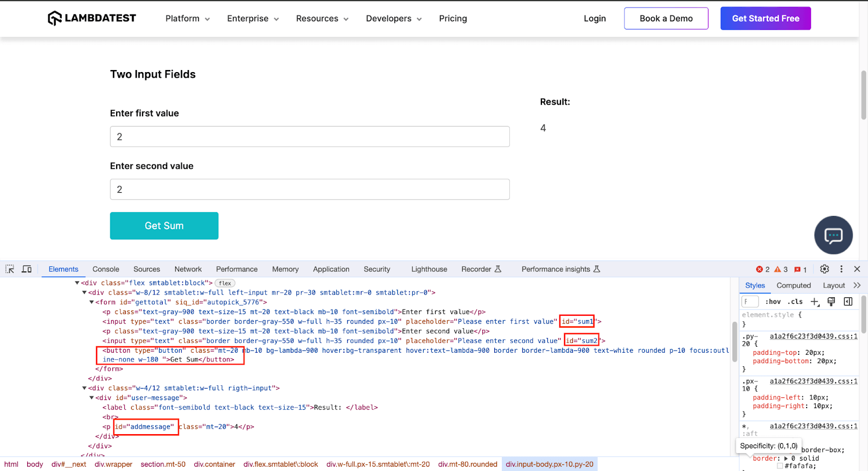The image size is (868, 471).
Task: Click the #fafafa border color swatch
Action: click(x=780, y=466)
